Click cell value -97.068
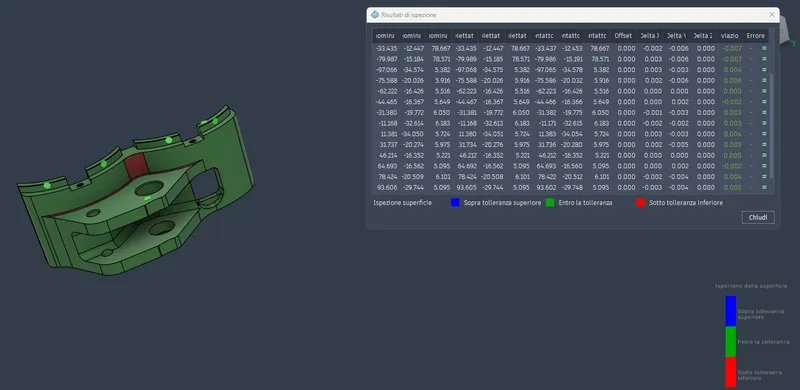The image size is (800, 390). pos(465,70)
